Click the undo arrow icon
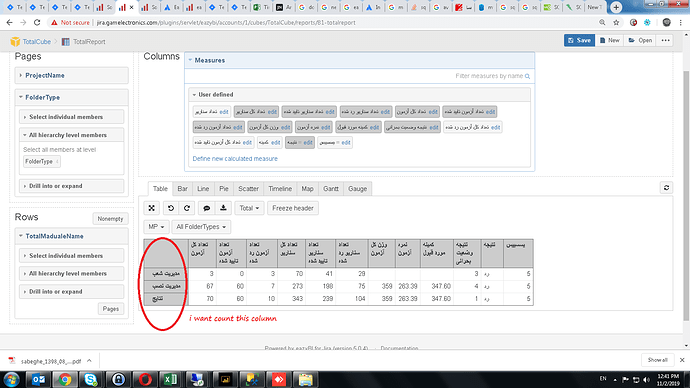This screenshot has width=690, height=388. pyautogui.click(x=171, y=208)
